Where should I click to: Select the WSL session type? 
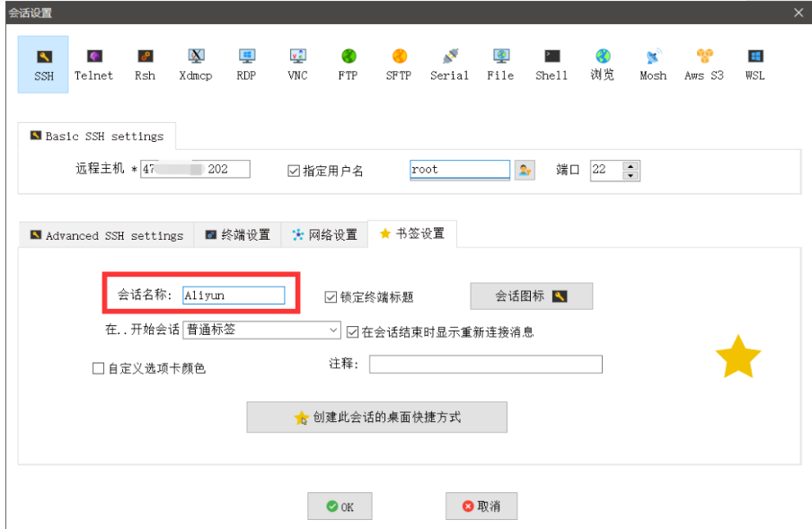755,65
